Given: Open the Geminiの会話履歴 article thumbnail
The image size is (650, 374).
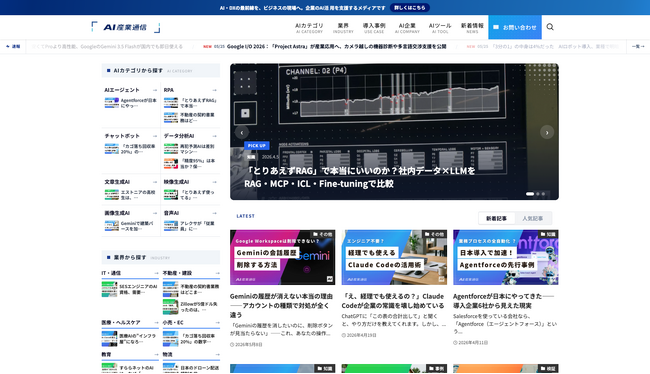Looking at the screenshot, I should (x=282, y=257).
